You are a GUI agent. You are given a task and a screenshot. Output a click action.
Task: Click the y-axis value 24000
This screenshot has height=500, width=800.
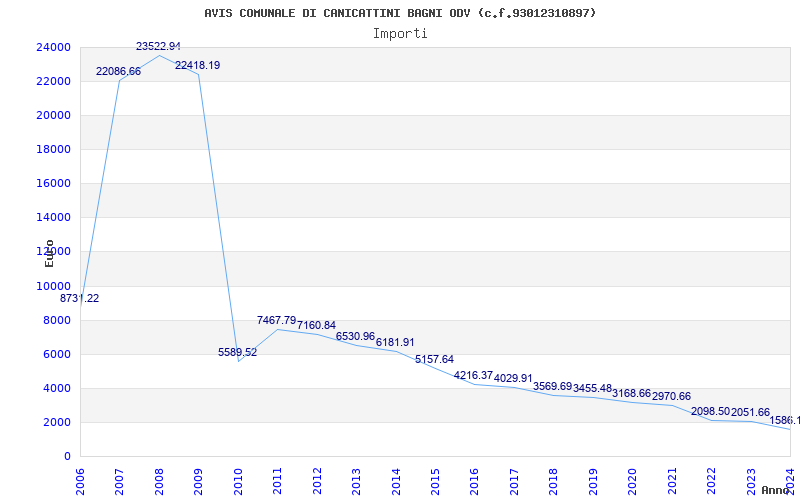(53, 47)
